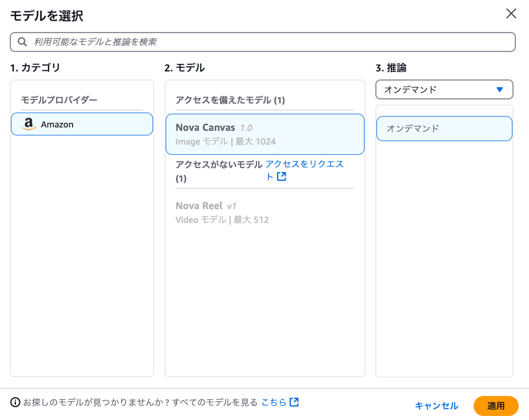Click the Image モデル | 最大 1024 description

[x=225, y=141]
